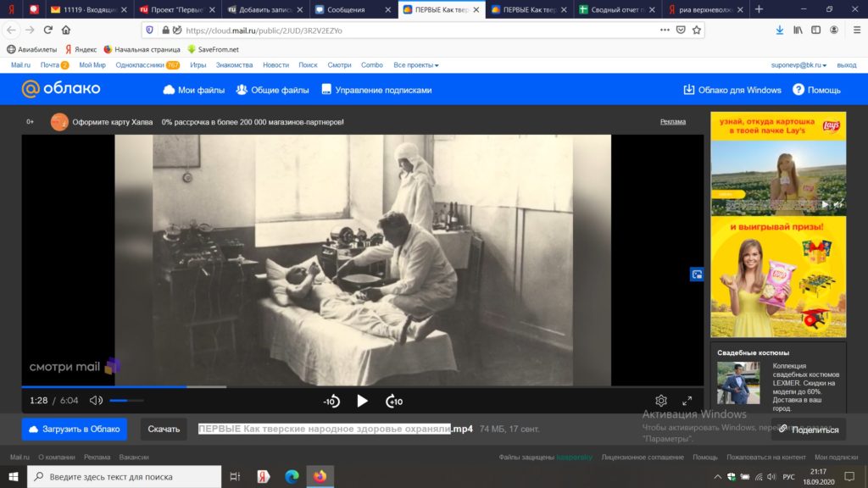Open the video player settings gear
Viewport: 868px width, 488px height.
pyautogui.click(x=659, y=399)
